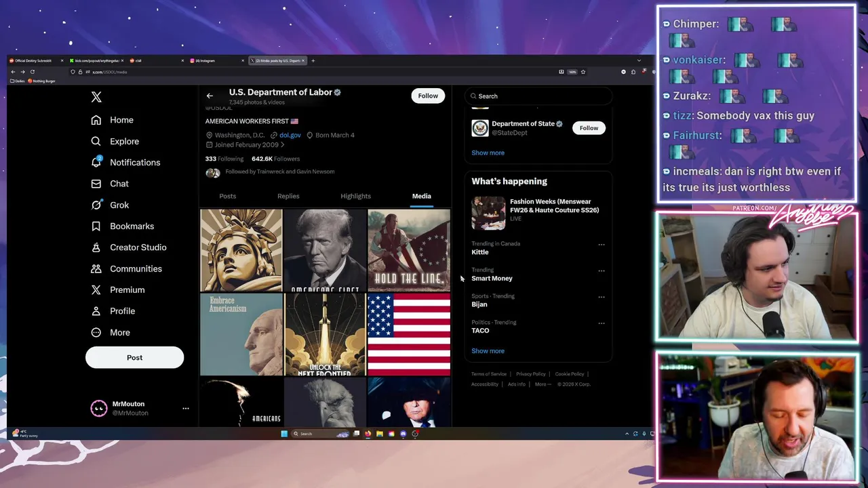Open the bald eagle image

[325, 402]
